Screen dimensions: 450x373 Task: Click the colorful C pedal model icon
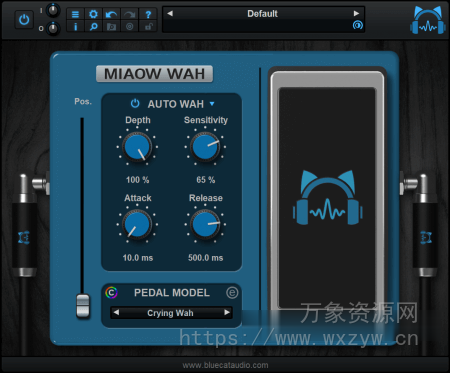(111, 293)
